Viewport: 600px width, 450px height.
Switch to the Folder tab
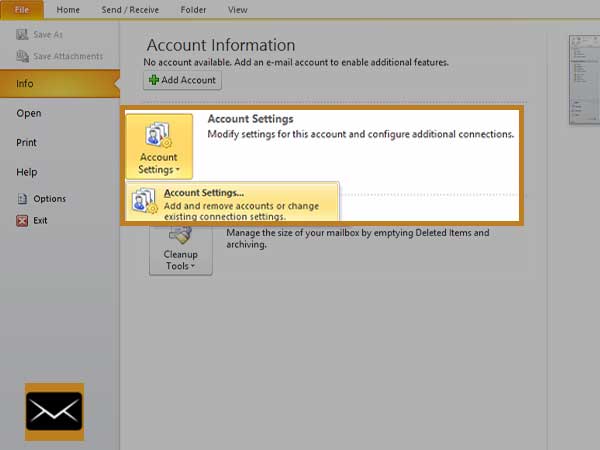[x=193, y=10]
